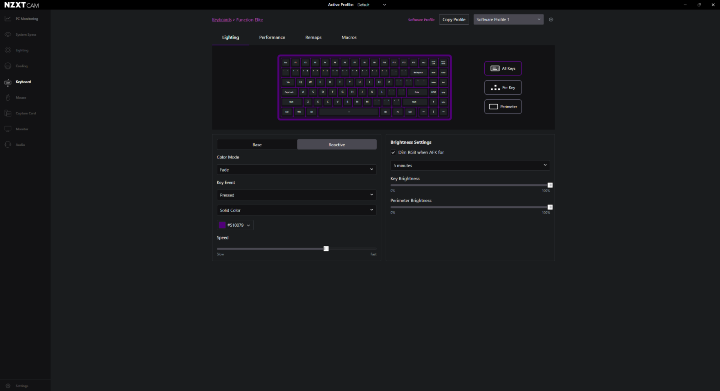Open the Lighting section icon in sidebar
This screenshot has width=720, height=391.
(8, 50)
